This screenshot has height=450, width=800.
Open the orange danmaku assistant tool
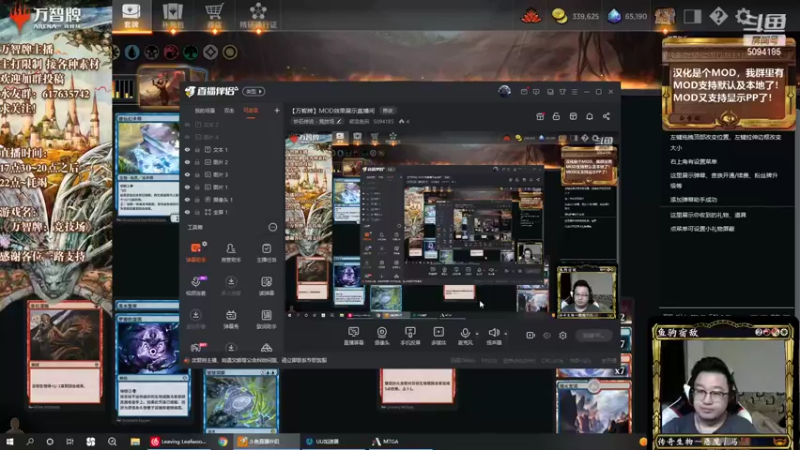coord(196,253)
